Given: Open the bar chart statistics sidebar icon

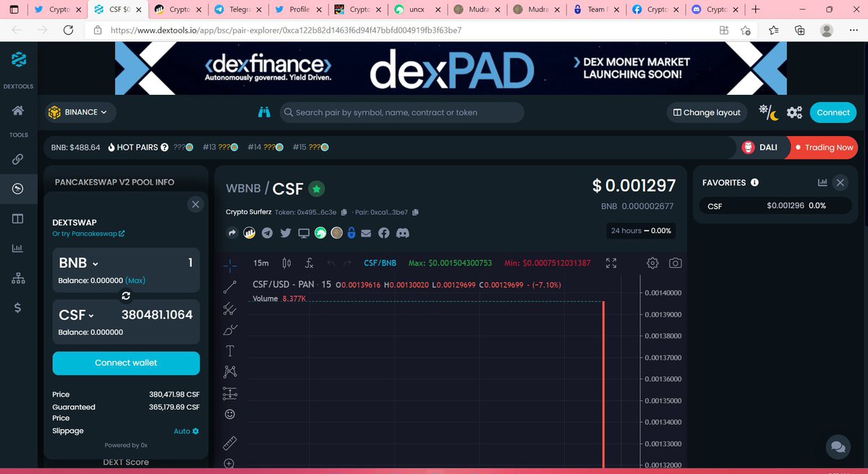Looking at the screenshot, I should coord(17,248).
